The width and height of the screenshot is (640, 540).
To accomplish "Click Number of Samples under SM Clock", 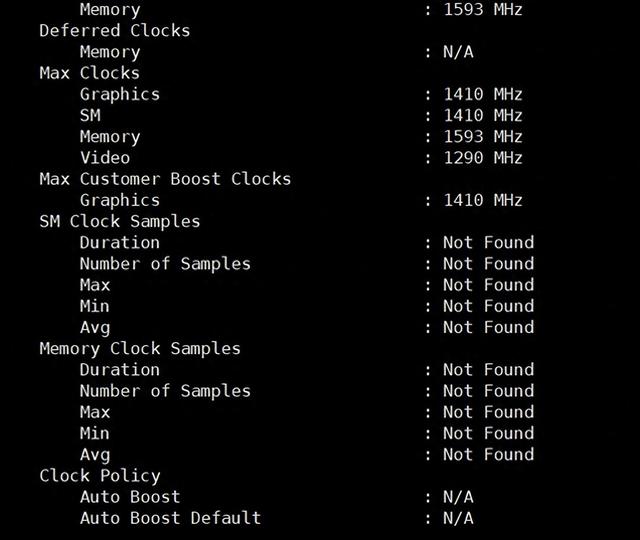I will [165, 264].
